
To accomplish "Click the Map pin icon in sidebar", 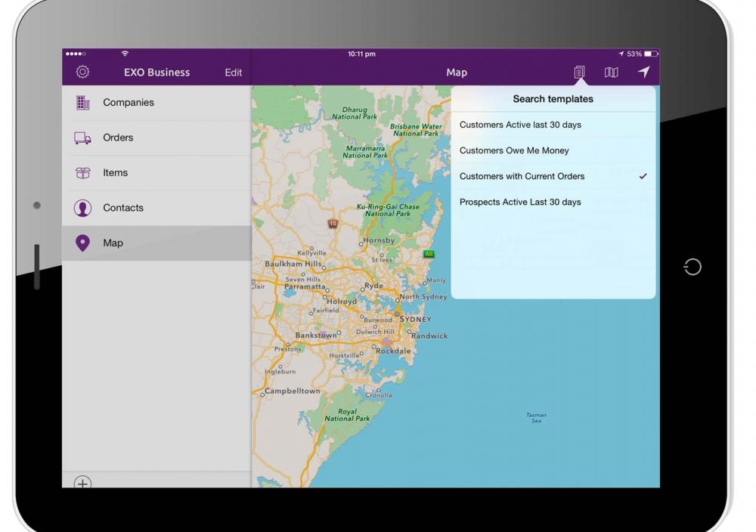I will [82, 243].
